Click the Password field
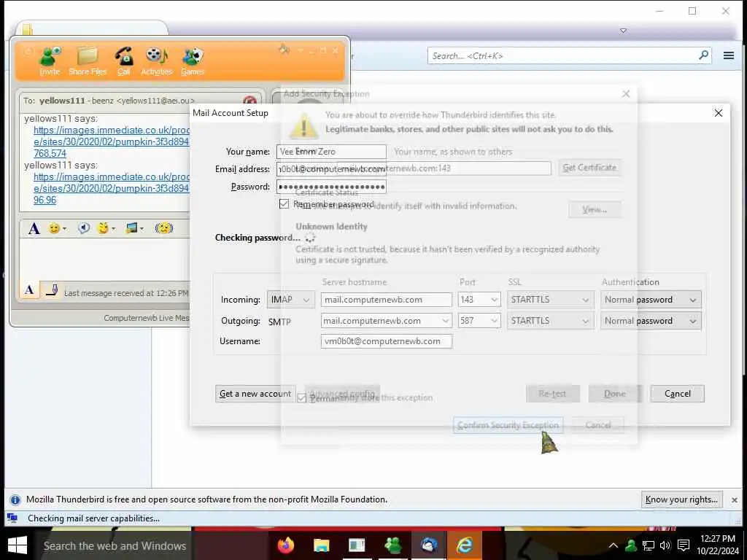This screenshot has width=747, height=560. point(331,187)
